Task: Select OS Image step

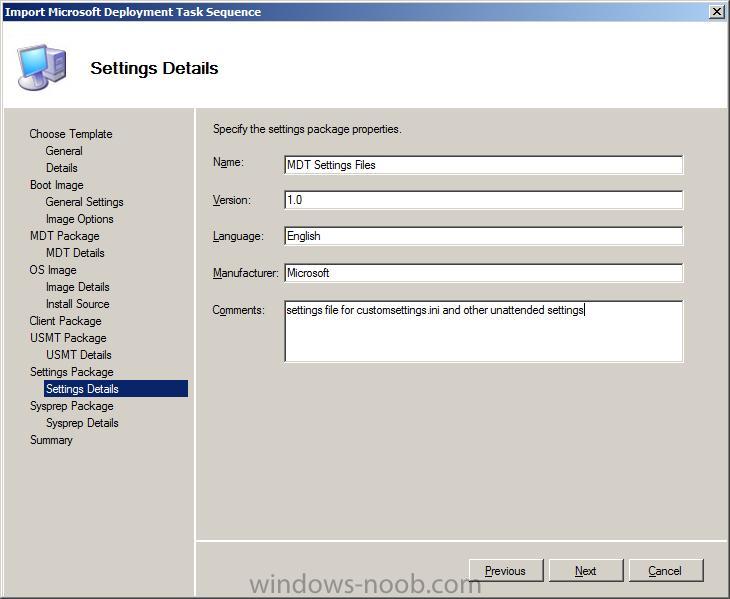Action: click(x=53, y=270)
